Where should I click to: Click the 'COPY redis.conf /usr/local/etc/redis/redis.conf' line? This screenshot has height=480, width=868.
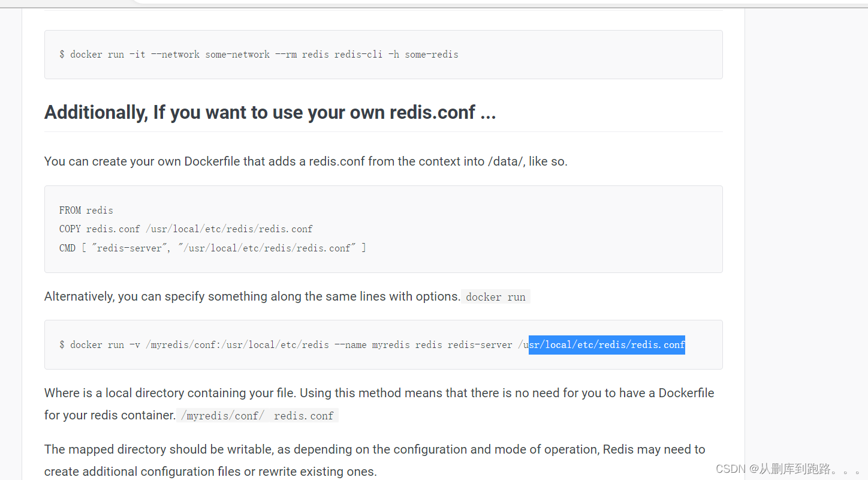coord(186,229)
